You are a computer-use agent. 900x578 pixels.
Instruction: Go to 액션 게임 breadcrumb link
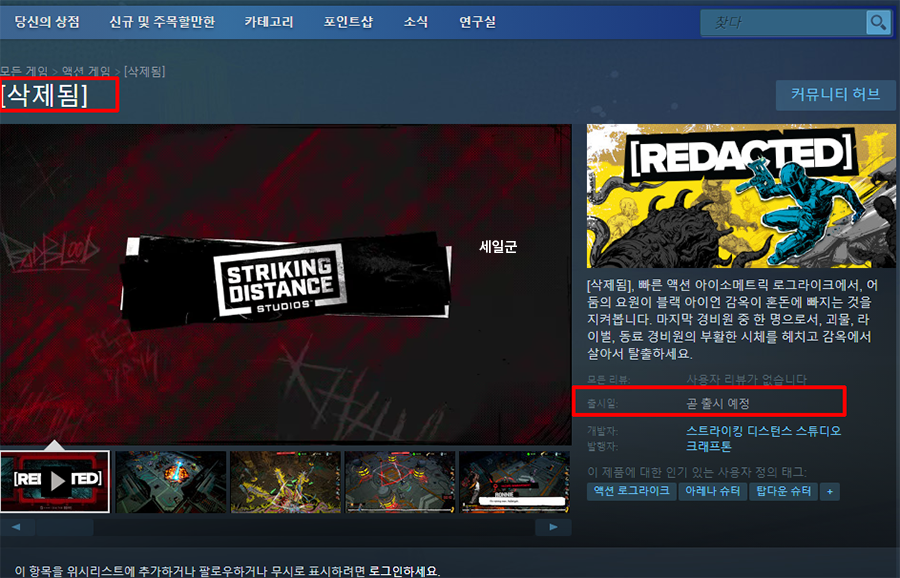click(x=86, y=71)
